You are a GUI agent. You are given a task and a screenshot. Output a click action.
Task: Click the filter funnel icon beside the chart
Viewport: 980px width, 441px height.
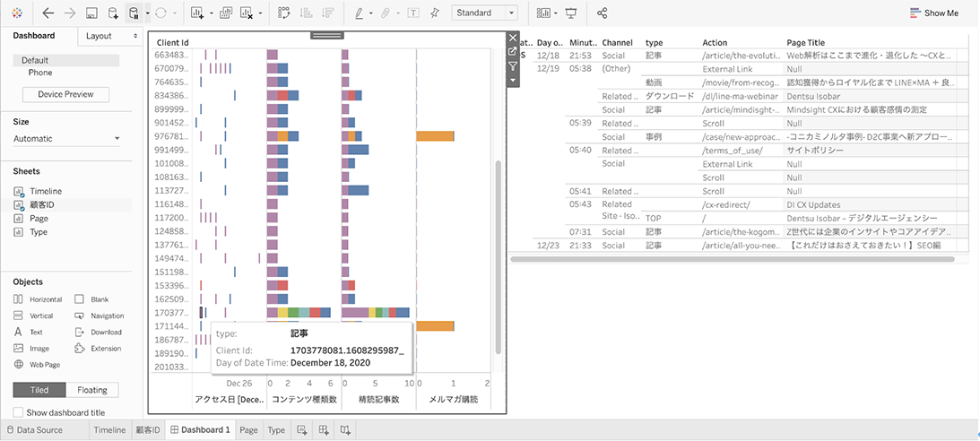(513, 66)
